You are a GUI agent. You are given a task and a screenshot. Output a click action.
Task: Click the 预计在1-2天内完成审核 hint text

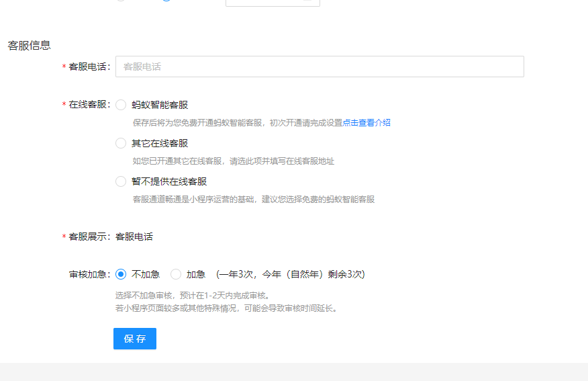point(192,296)
